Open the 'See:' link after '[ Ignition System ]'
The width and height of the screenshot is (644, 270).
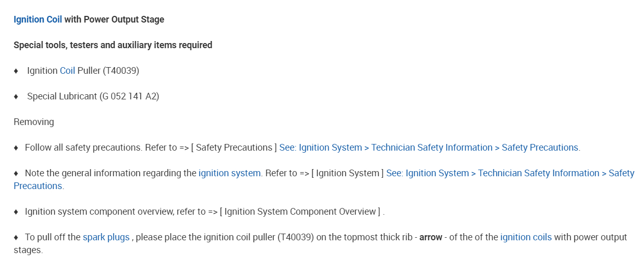tap(510, 173)
